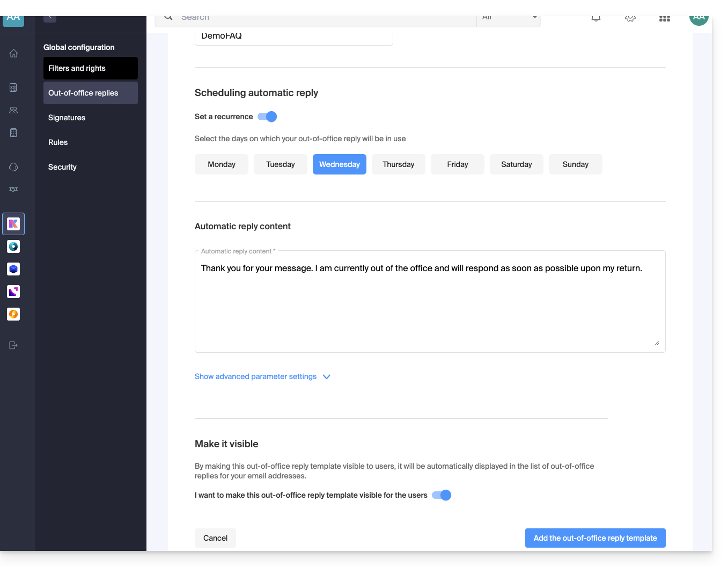Click the logout icon in the sidebar

click(x=13, y=345)
